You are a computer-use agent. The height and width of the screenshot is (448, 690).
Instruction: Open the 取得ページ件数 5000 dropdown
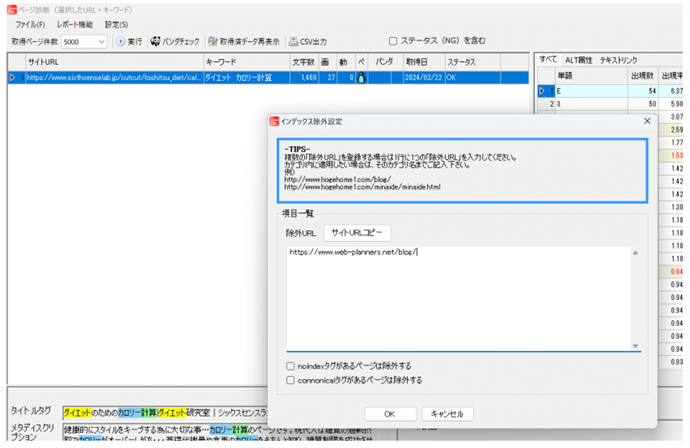click(101, 42)
